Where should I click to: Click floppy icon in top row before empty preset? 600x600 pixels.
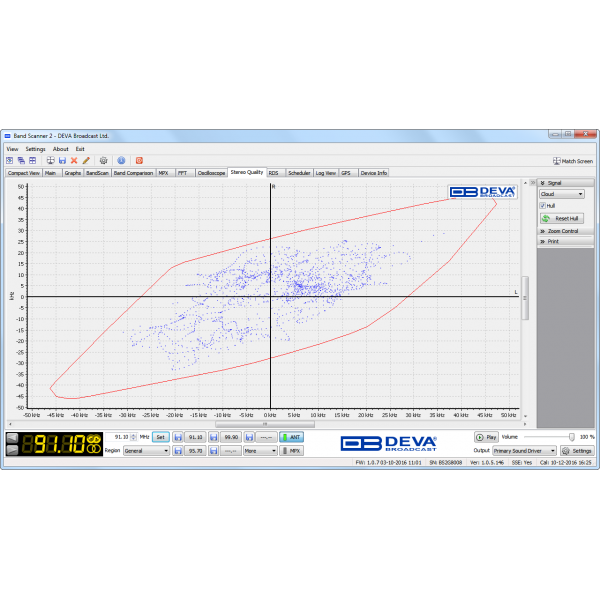[x=249, y=437]
